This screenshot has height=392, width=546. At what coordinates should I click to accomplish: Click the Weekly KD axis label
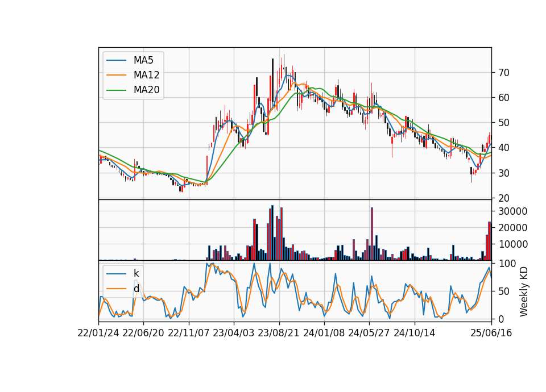click(x=523, y=291)
